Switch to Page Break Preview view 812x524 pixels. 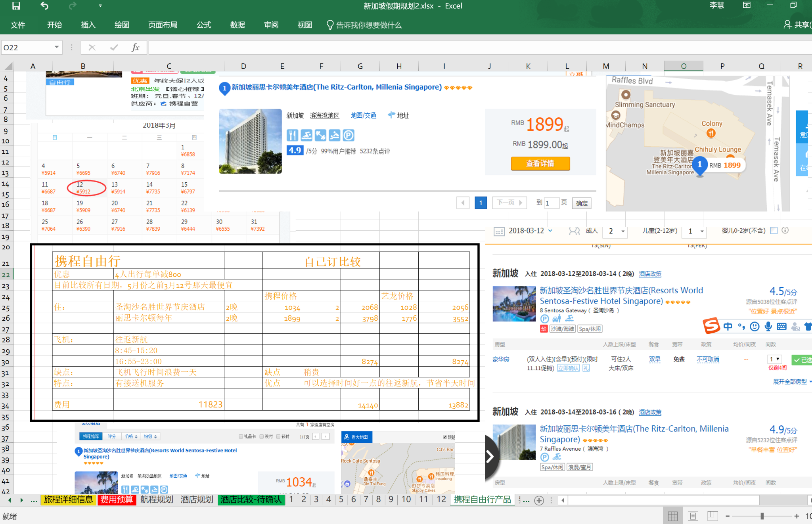[x=712, y=516]
